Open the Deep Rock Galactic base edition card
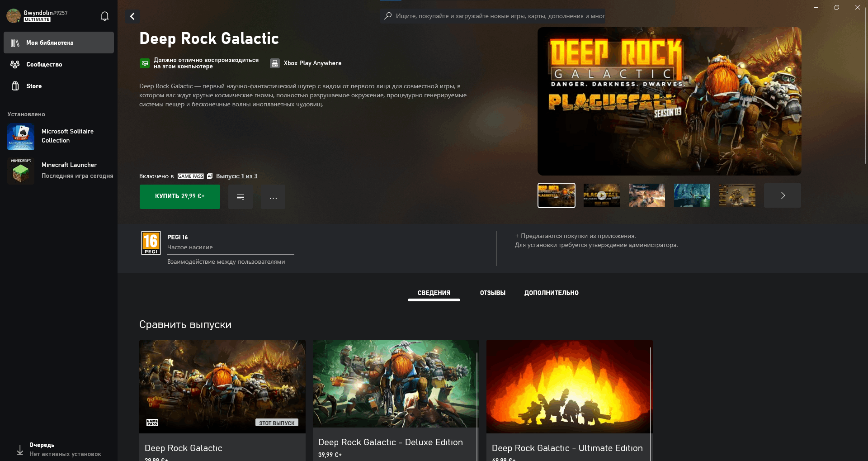The width and height of the screenshot is (868, 461). tap(222, 400)
